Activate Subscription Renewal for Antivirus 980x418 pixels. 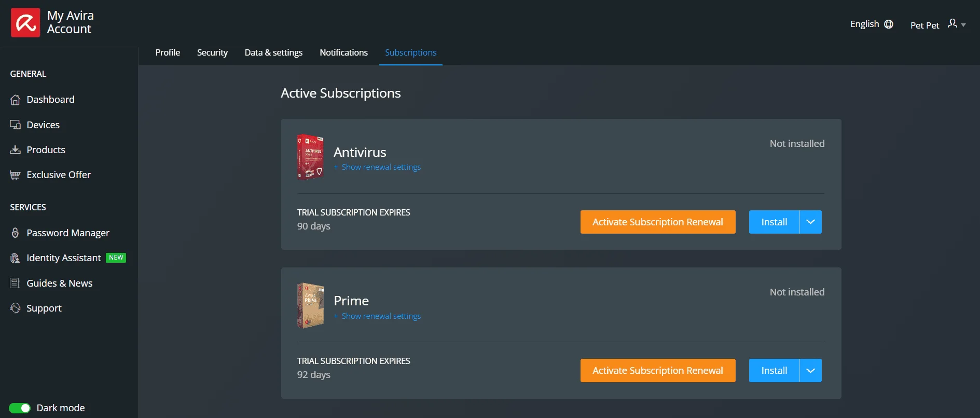658,222
